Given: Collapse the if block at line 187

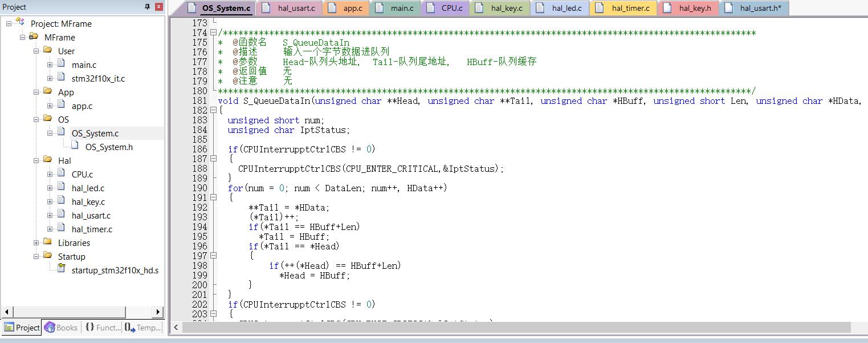Looking at the screenshot, I should (x=213, y=159).
